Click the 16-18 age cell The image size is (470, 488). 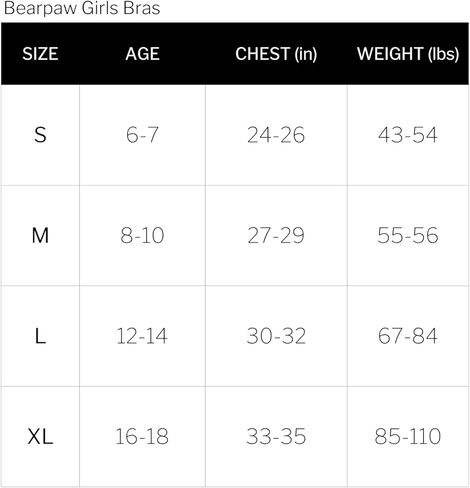(x=142, y=436)
